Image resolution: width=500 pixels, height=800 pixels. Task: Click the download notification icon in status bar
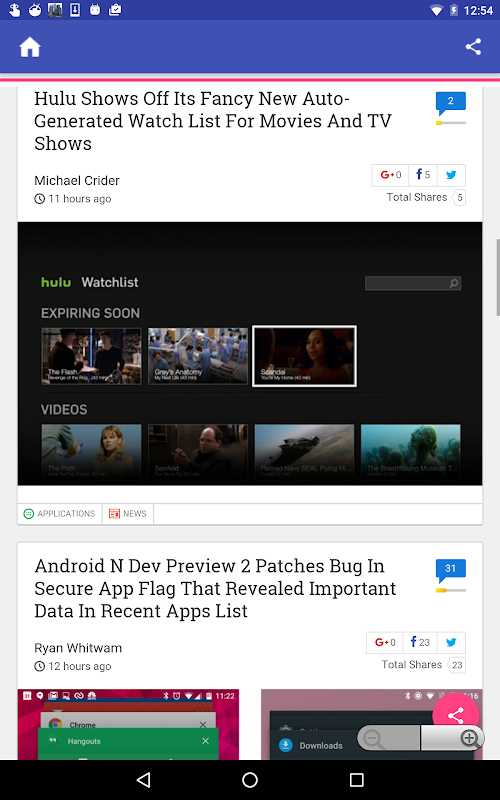[75, 10]
